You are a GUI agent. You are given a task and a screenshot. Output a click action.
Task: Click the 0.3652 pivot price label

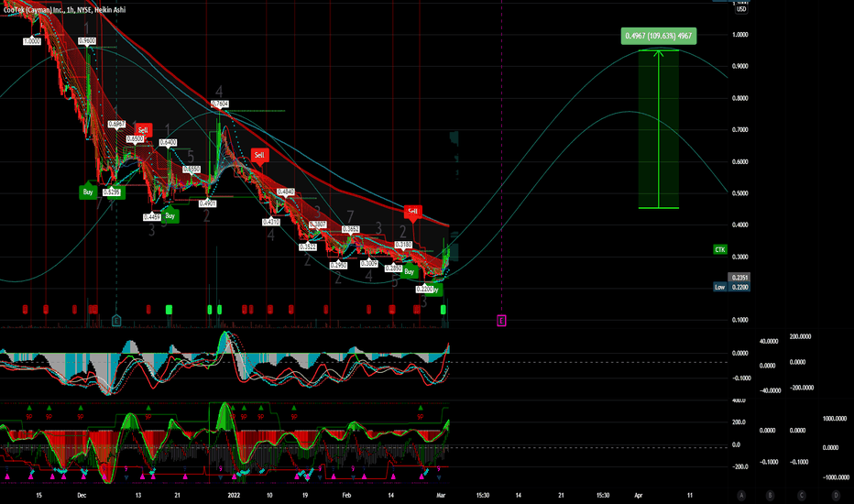(x=350, y=229)
